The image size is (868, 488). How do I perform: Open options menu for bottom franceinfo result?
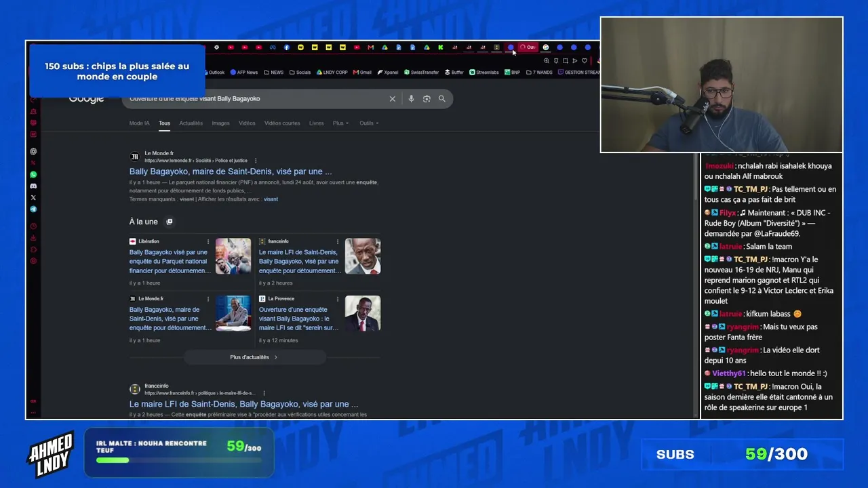pos(264,393)
